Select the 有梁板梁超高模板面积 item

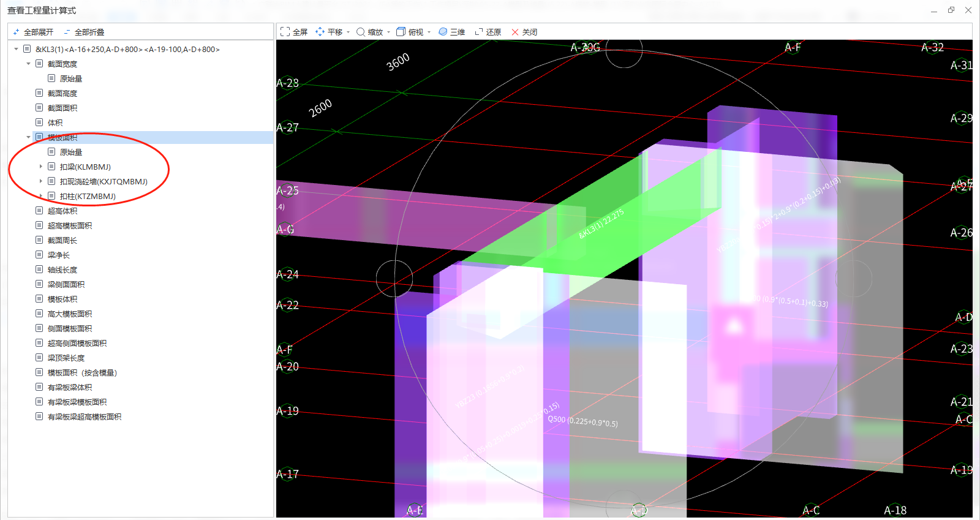click(85, 416)
